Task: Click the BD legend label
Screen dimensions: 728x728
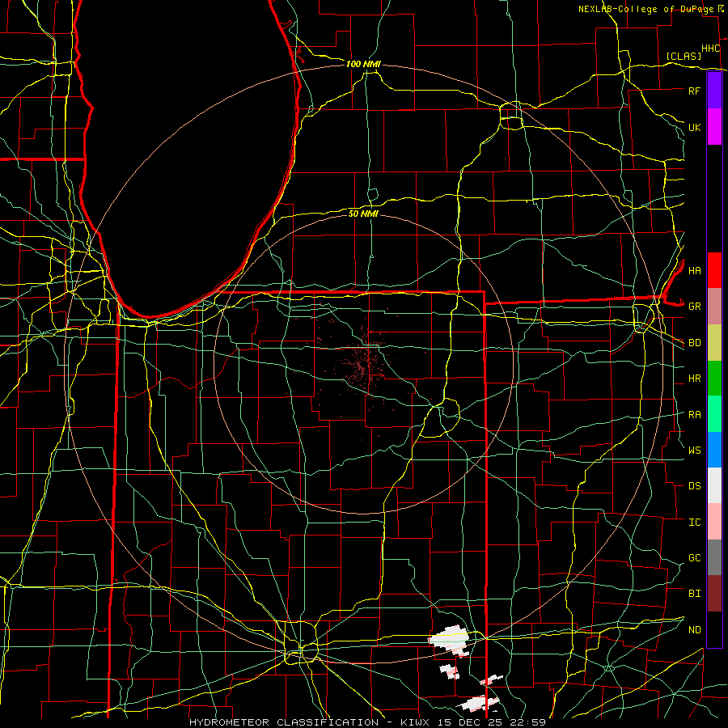Action: coord(694,343)
